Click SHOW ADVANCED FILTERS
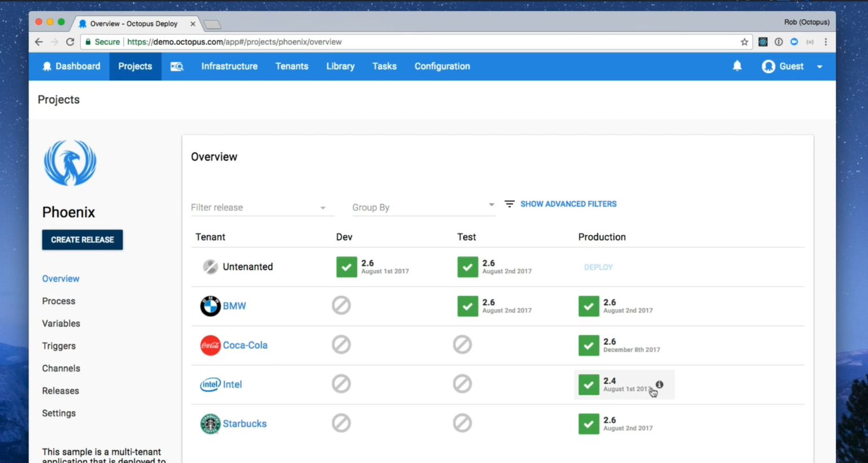 pyautogui.click(x=568, y=204)
